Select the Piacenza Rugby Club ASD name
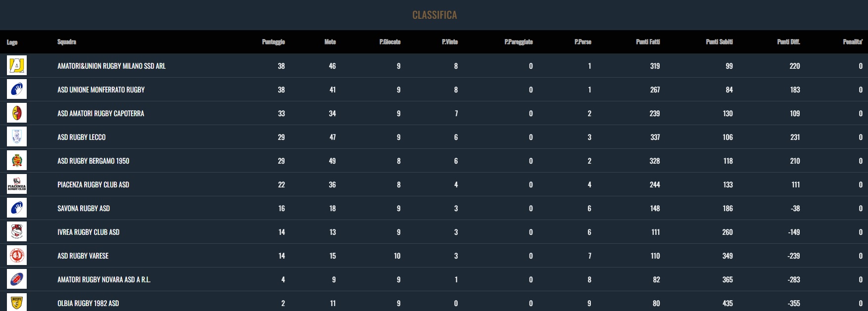The height and width of the screenshot is (311, 868). pyautogui.click(x=93, y=184)
